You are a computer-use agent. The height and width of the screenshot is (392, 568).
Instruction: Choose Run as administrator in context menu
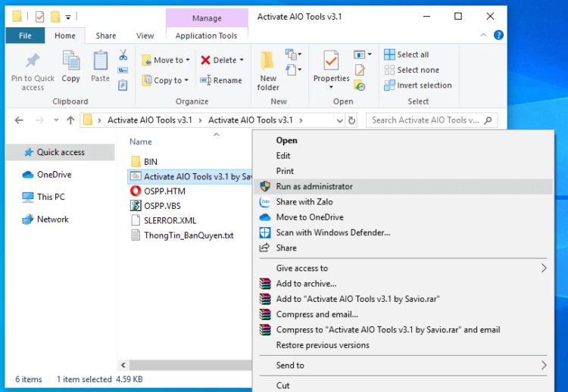coord(314,186)
